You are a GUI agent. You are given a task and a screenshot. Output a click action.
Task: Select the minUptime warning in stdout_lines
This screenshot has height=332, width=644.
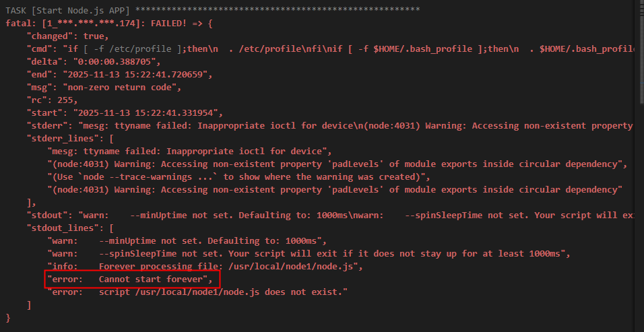[x=187, y=240]
